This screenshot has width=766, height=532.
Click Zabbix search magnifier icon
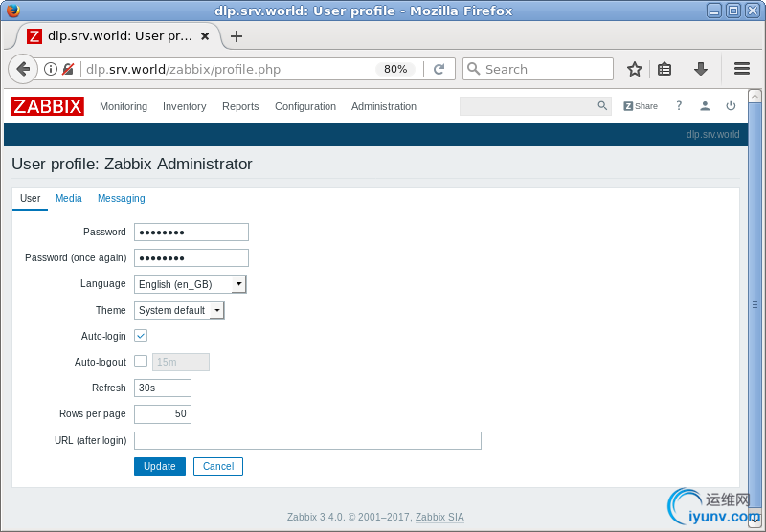pos(602,106)
